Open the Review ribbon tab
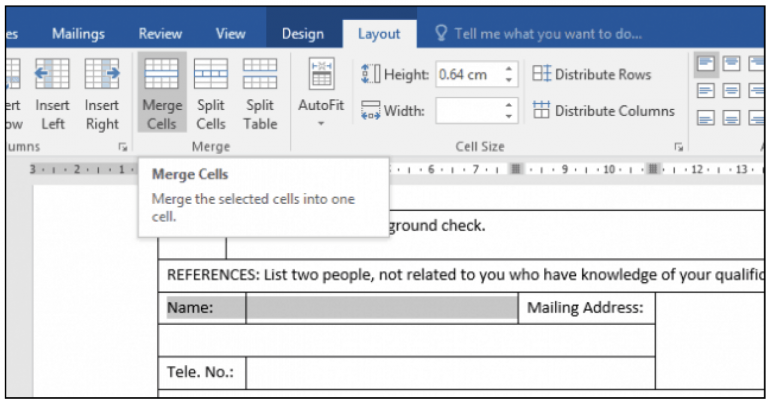Viewport: 768px width, 400px height. 160,34
